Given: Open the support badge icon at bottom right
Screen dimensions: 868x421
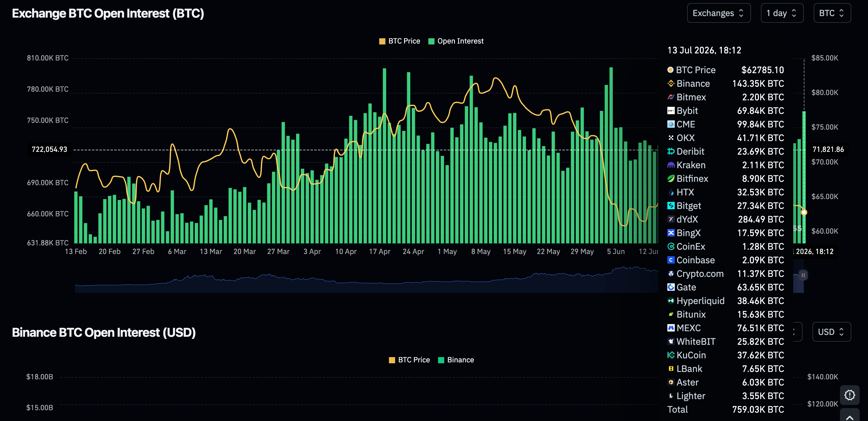Looking at the screenshot, I should [849, 395].
